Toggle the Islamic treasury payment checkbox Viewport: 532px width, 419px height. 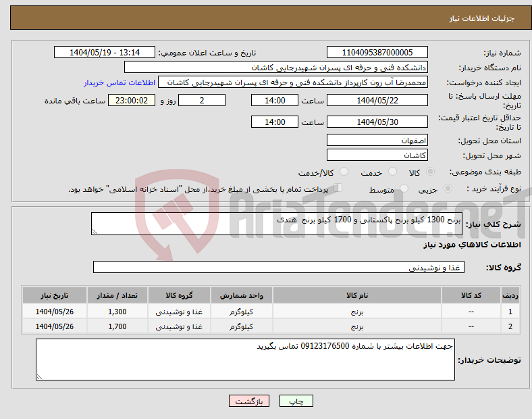tap(339, 189)
